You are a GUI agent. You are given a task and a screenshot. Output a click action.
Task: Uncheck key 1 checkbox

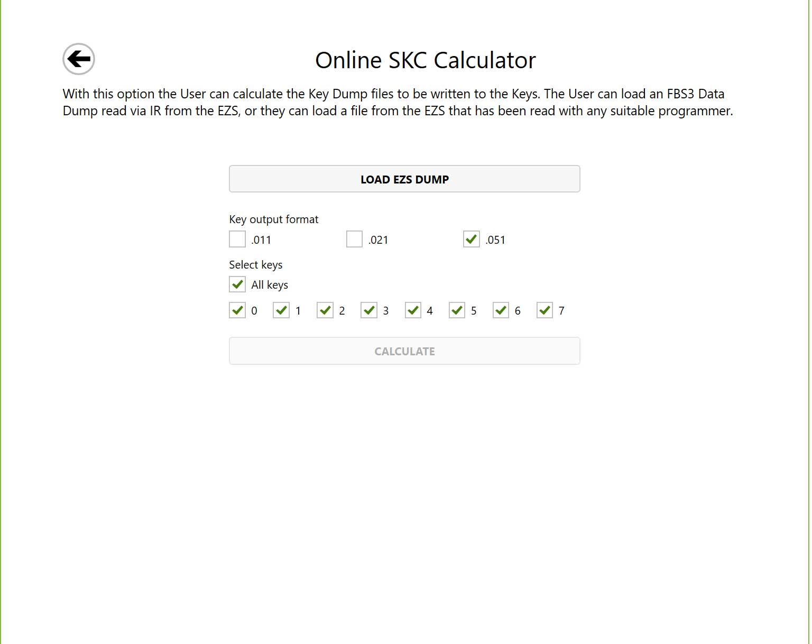(x=281, y=310)
